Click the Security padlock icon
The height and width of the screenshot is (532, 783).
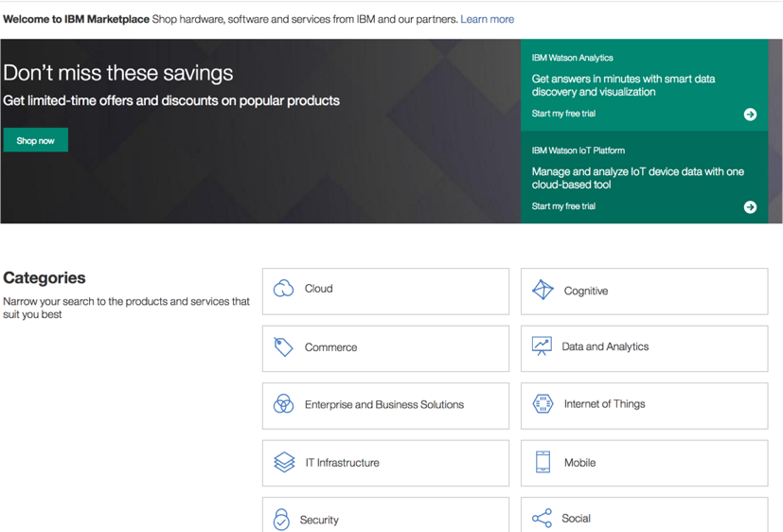[x=281, y=520]
